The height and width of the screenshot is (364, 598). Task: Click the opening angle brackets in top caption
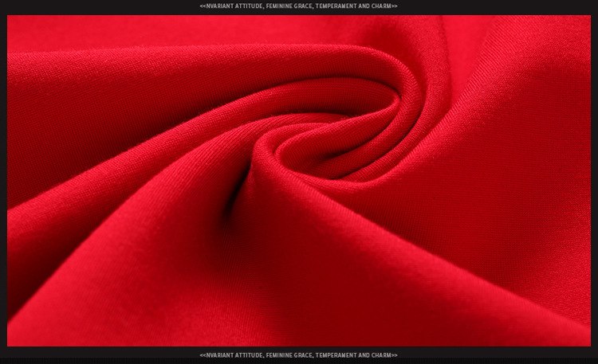[x=203, y=6]
